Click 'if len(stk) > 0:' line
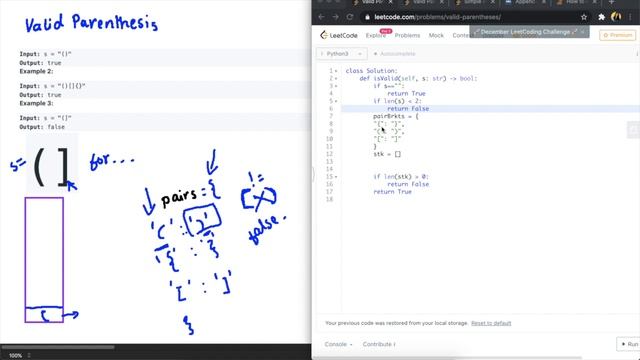 pos(401,177)
